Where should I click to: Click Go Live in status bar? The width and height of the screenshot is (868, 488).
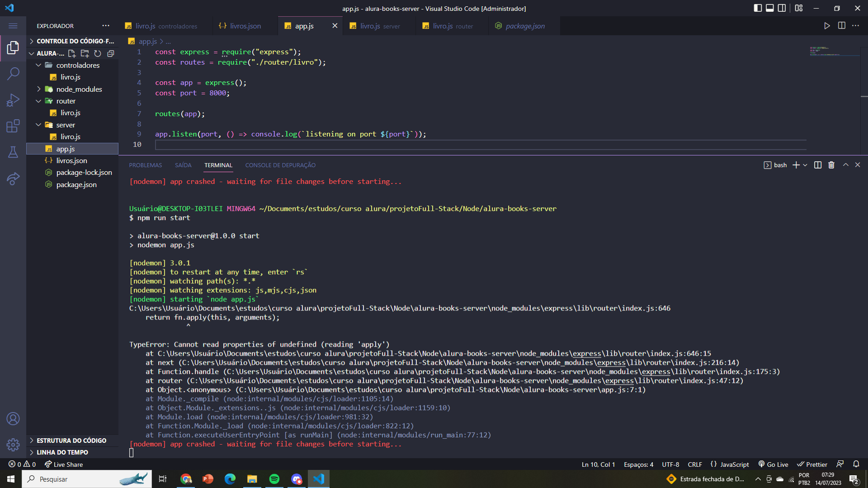pyautogui.click(x=773, y=464)
